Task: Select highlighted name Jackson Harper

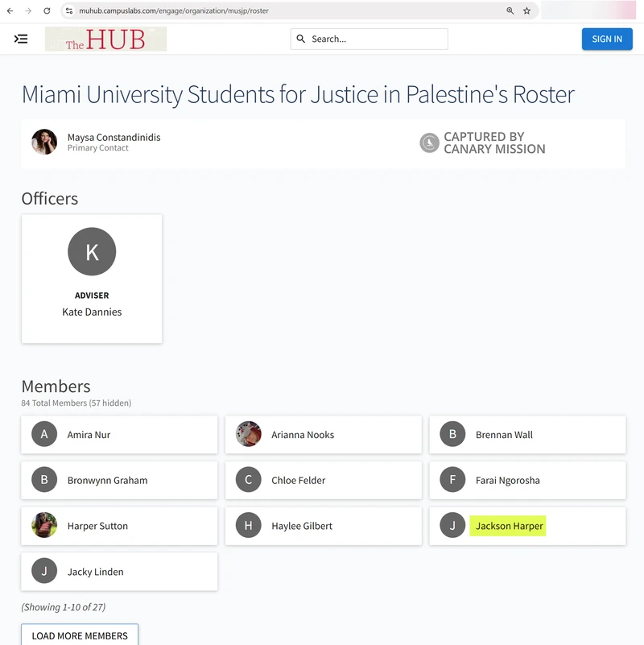Action: coord(509,526)
